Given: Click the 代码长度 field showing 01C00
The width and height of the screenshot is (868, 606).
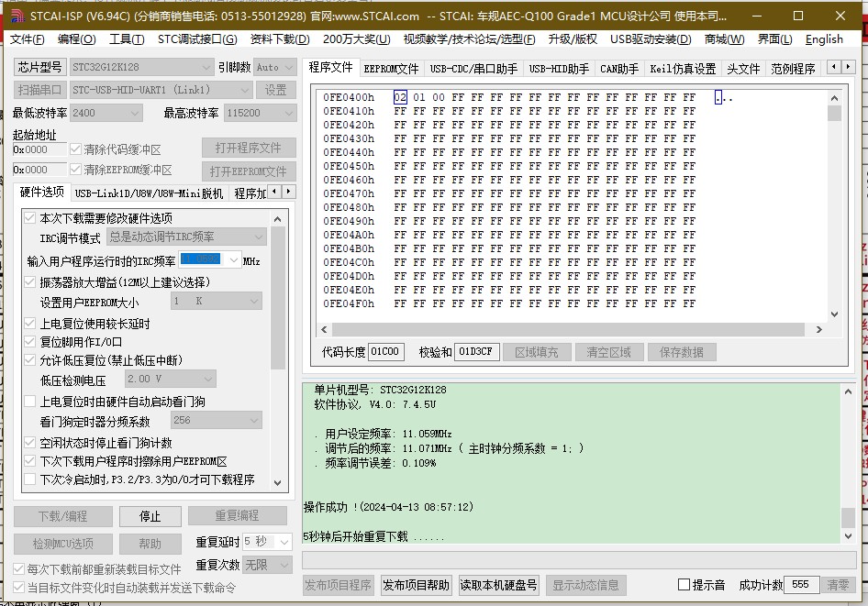Looking at the screenshot, I should [x=386, y=352].
